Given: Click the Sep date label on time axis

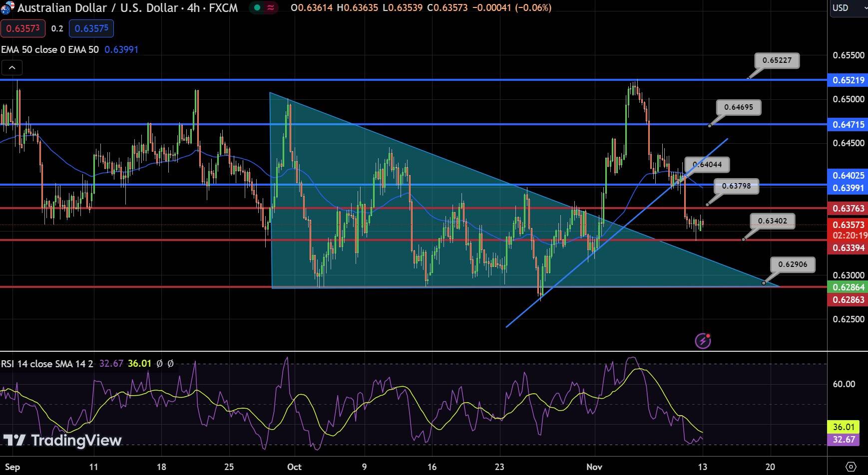Looking at the screenshot, I should point(12,467).
